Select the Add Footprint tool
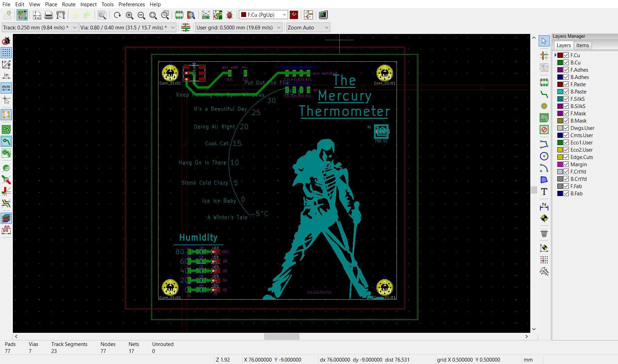Screen dimensions: 618x364 [544, 82]
